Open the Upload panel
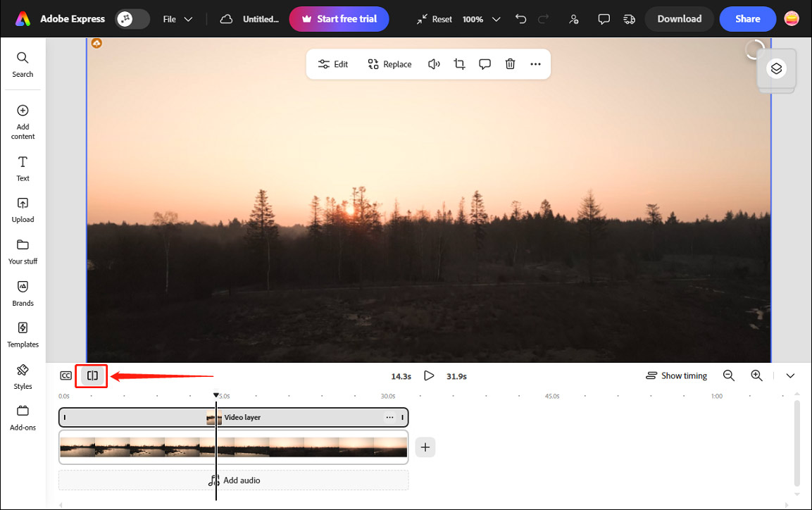 point(23,210)
